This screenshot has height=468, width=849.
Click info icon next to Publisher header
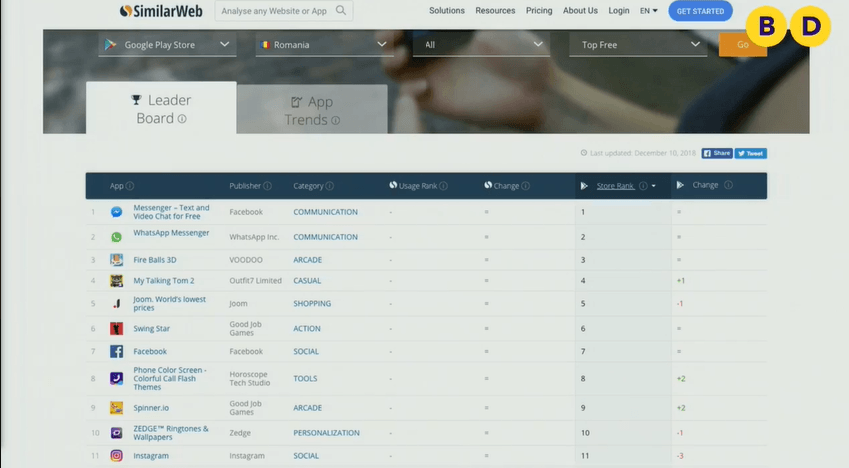click(x=267, y=186)
